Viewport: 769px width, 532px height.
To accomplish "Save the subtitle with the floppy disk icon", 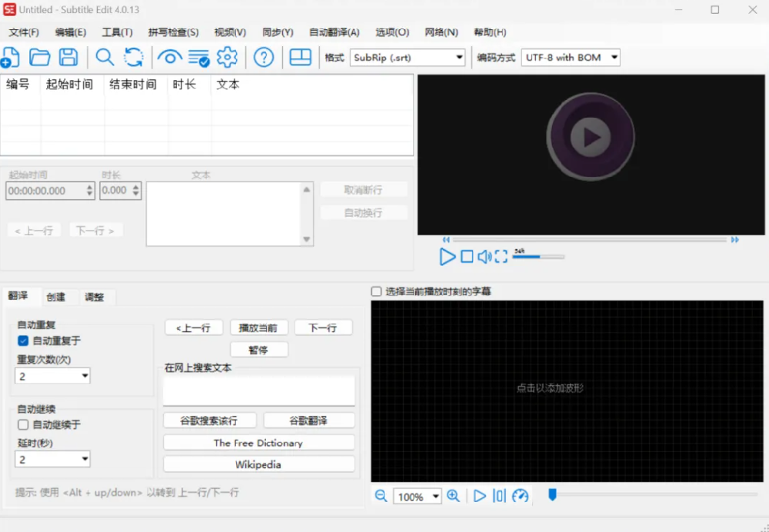I will point(68,57).
